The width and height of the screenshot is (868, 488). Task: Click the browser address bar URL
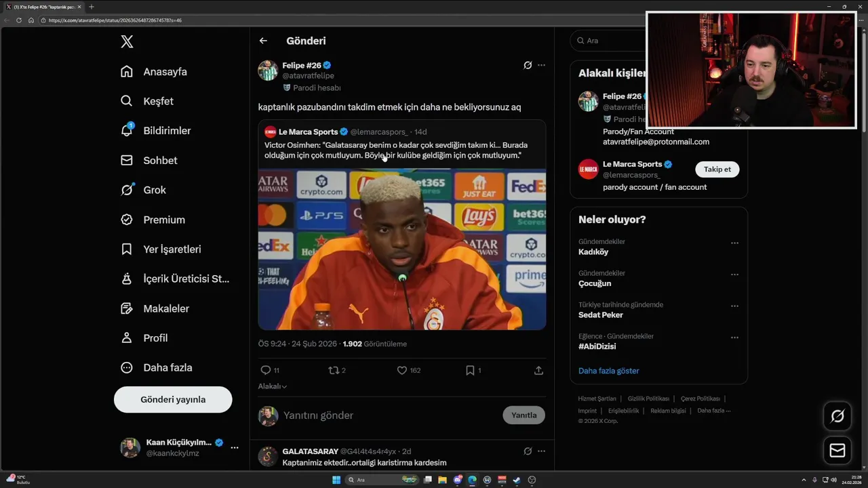pyautogui.click(x=115, y=20)
